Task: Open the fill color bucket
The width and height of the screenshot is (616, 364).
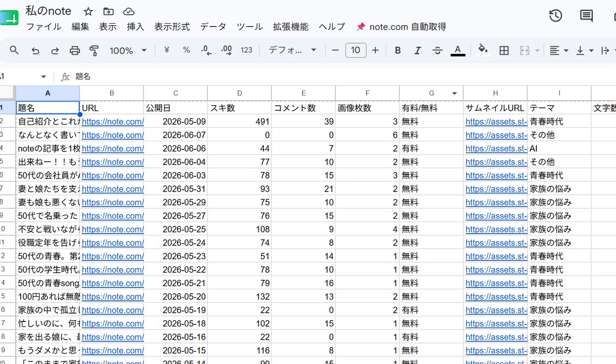Action: click(483, 50)
